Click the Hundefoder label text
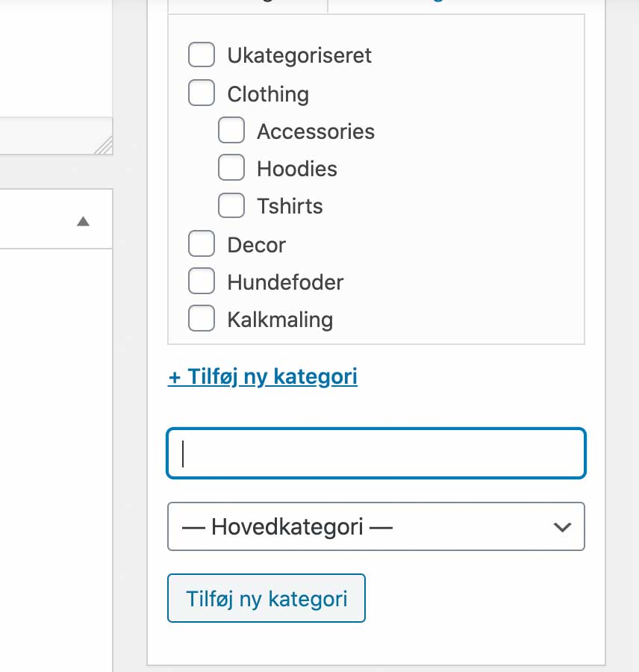Image resolution: width=639 pixels, height=672 pixels. pos(285,282)
